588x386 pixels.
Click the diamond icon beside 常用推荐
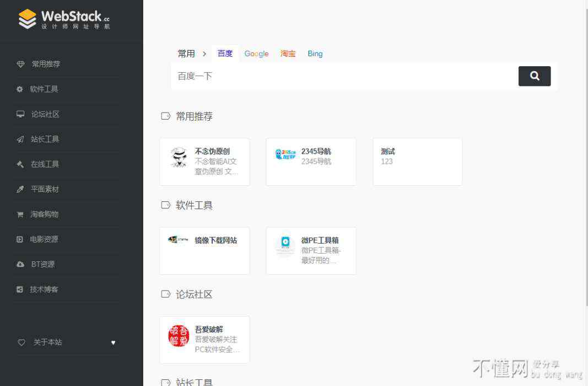[x=20, y=64]
